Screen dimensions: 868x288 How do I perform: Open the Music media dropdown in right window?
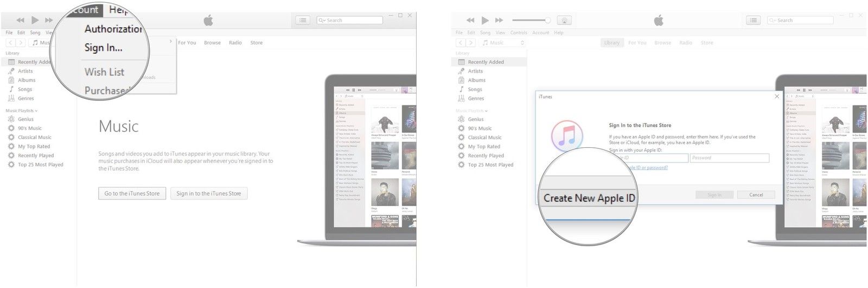(x=503, y=42)
